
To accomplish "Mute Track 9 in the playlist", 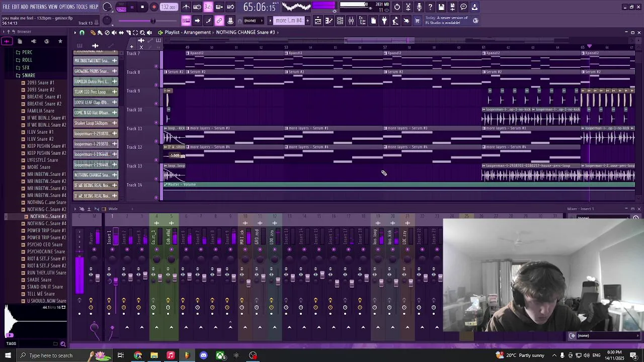I will pyautogui.click(x=156, y=104).
